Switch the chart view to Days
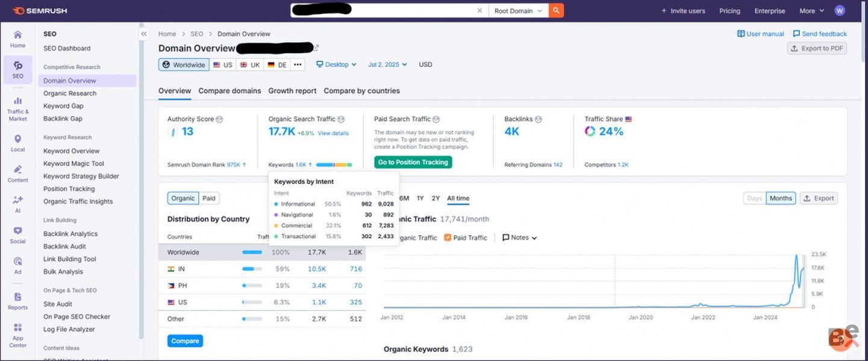Image resolution: width=868 pixels, height=361 pixels. [x=754, y=198]
